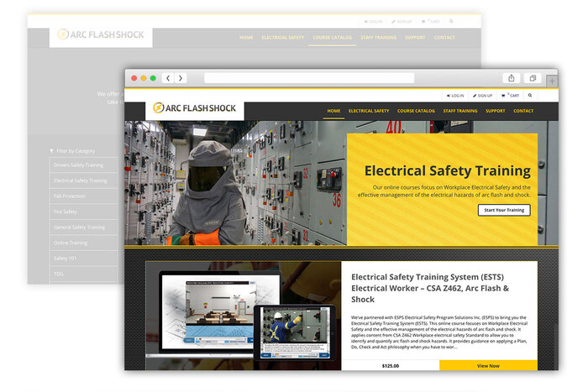Screen dimensions: 588x392
Task: Click the close (red) button of the browser window
Action: point(134,78)
